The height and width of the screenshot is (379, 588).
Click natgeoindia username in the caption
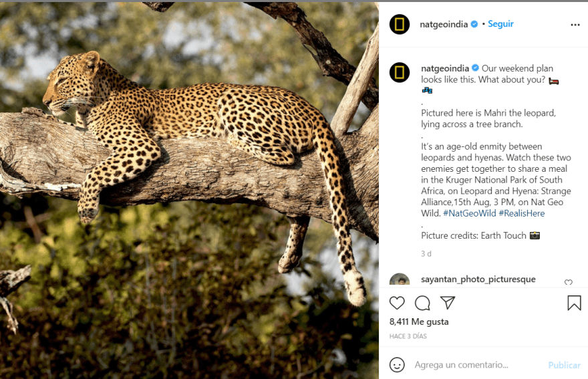(446, 68)
